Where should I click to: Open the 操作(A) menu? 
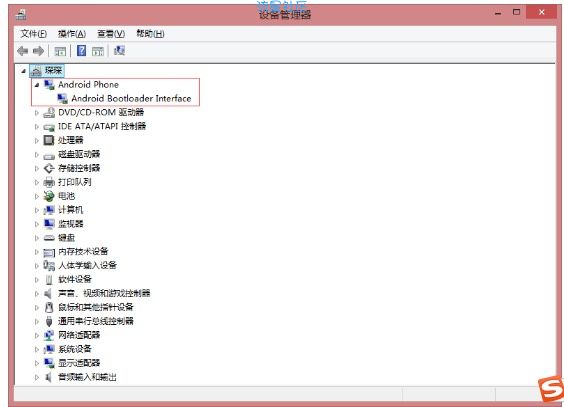click(72, 34)
